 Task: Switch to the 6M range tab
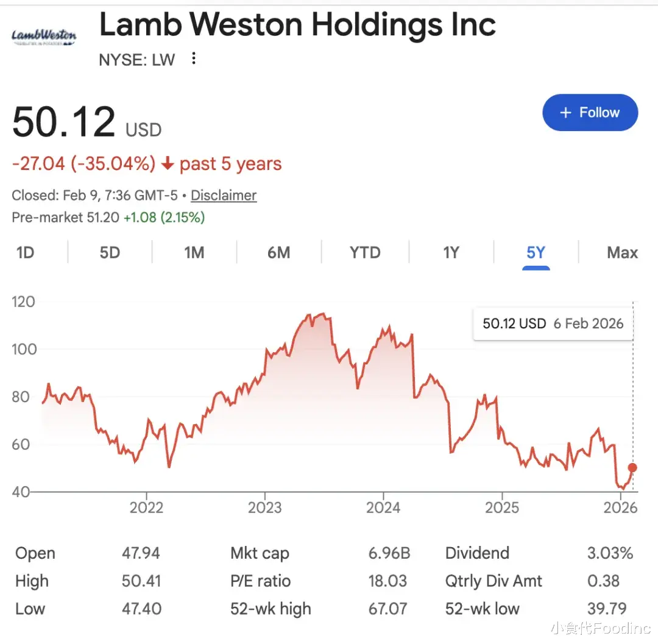[278, 252]
